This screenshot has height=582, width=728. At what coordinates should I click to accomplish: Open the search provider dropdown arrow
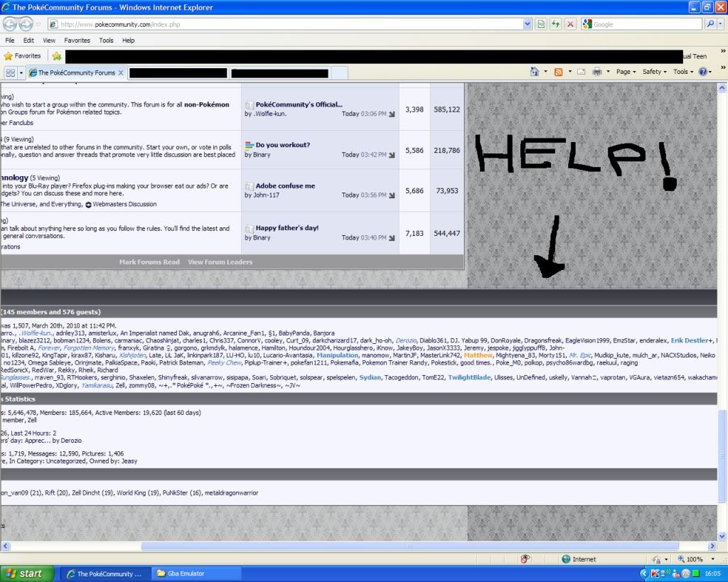pyautogui.click(x=721, y=24)
